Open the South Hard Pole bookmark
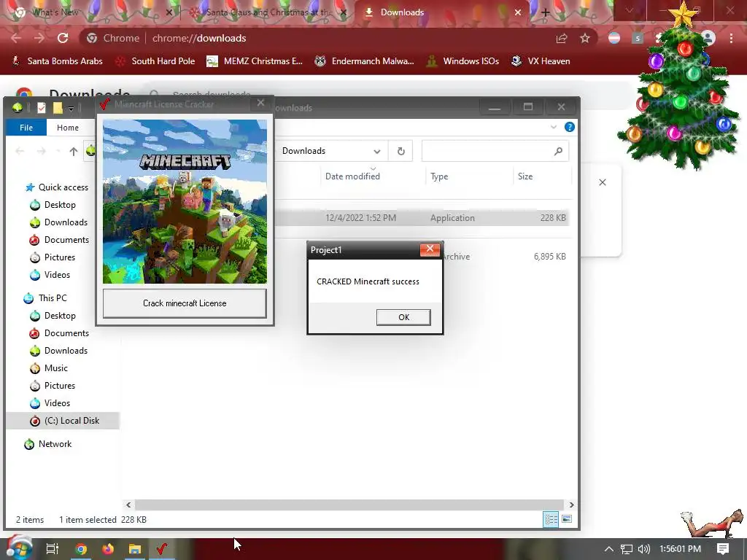Image resolution: width=747 pixels, height=560 pixels. pos(156,61)
